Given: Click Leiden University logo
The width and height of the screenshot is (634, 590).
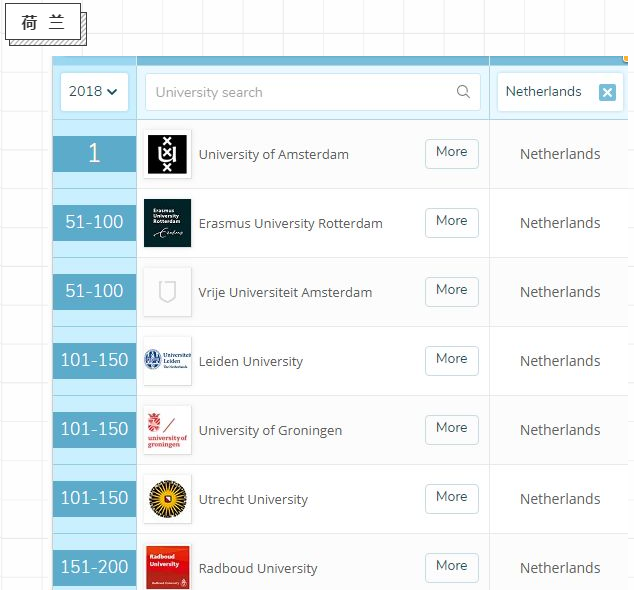Looking at the screenshot, I should click(x=167, y=361).
